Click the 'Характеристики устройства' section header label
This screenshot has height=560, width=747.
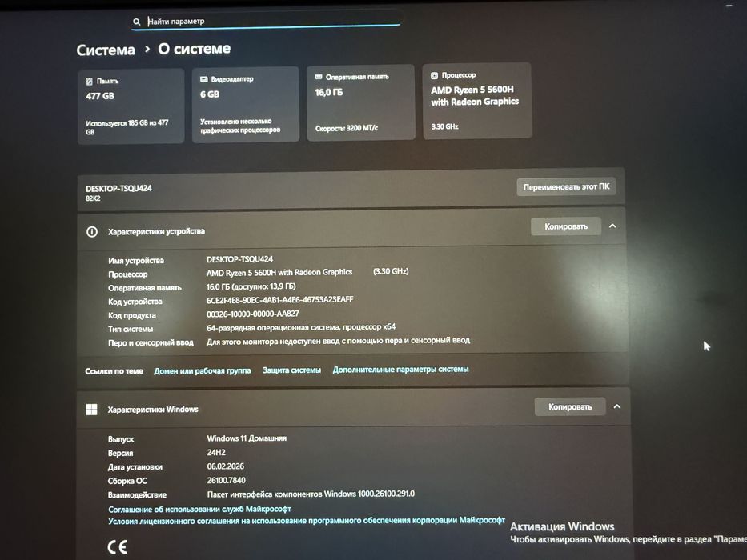click(x=156, y=231)
